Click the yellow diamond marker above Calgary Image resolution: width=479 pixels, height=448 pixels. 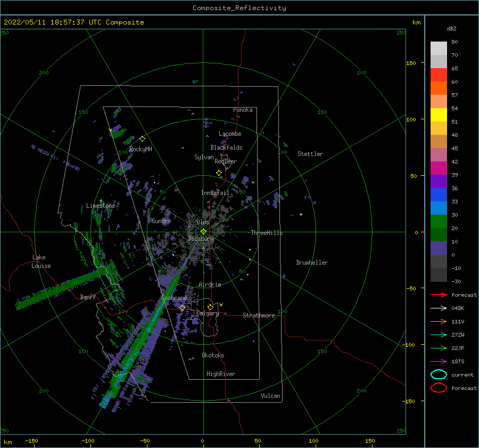point(210,307)
